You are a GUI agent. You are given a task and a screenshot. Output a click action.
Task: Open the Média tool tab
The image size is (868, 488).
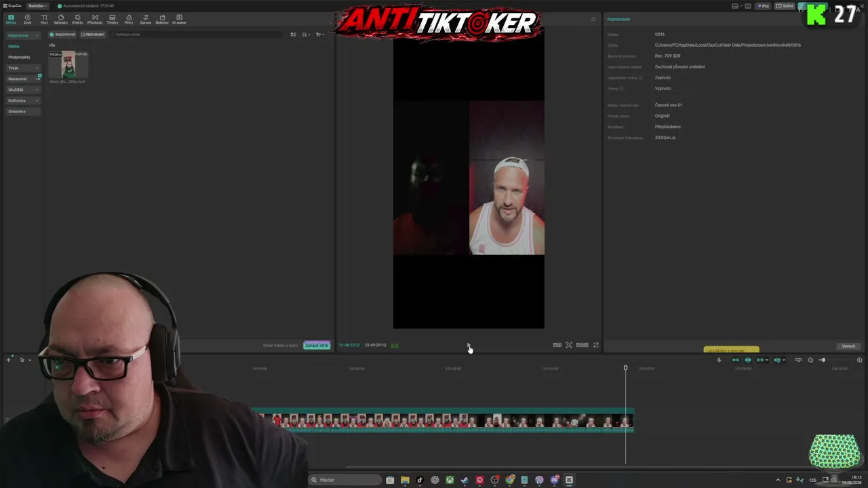tap(11, 19)
